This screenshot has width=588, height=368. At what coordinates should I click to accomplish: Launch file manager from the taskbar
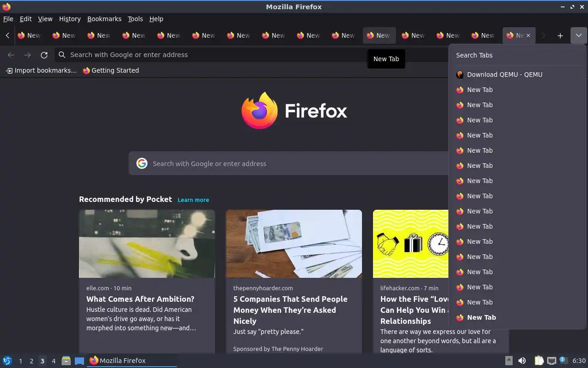[x=66, y=361]
